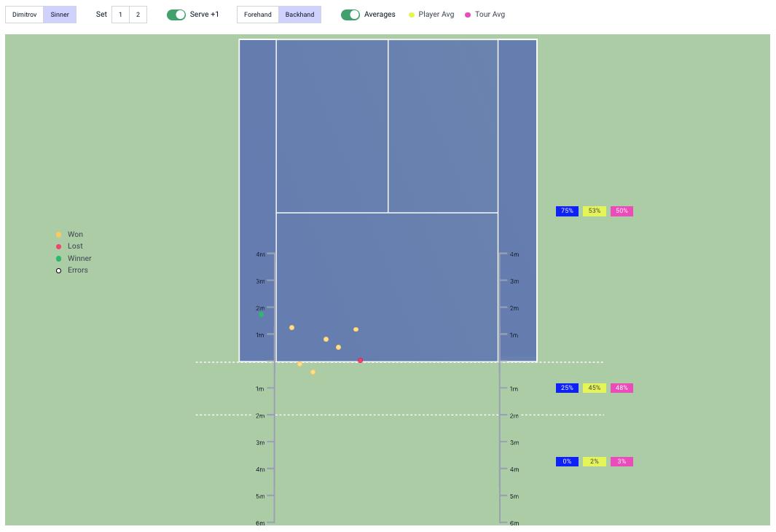Viewport: 776px width, 532px height.
Task: Select the Dimitrov player tab
Action: pyautogui.click(x=24, y=15)
